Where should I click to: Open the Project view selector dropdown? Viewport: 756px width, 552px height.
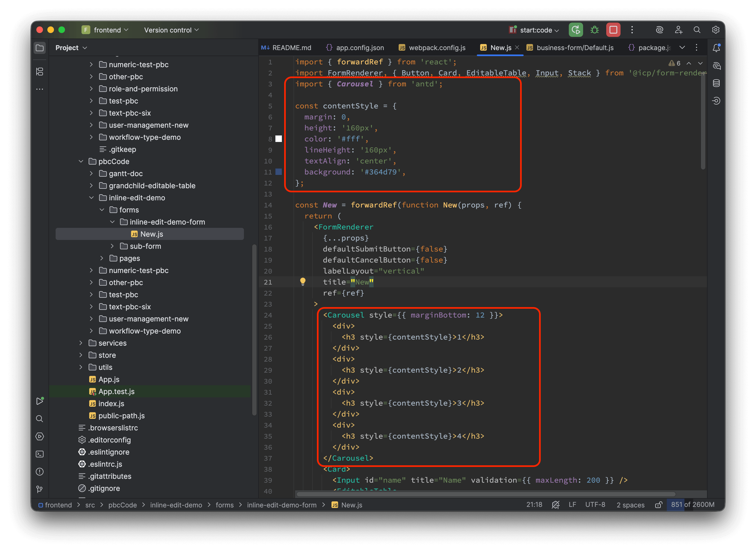(x=71, y=48)
